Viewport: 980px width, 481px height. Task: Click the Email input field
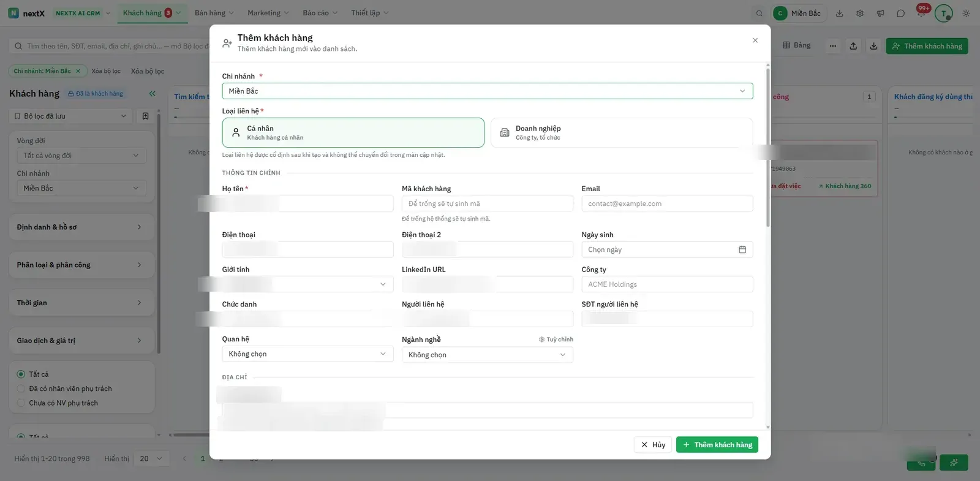click(667, 203)
